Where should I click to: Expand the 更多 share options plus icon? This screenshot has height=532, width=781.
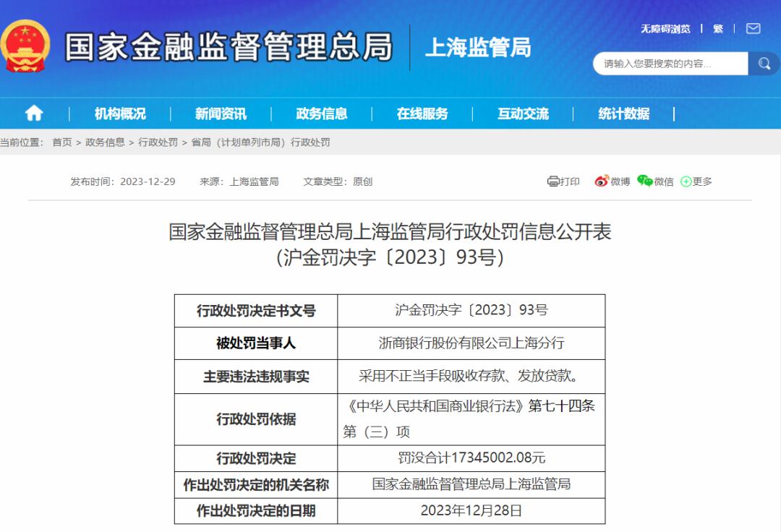coord(686,181)
